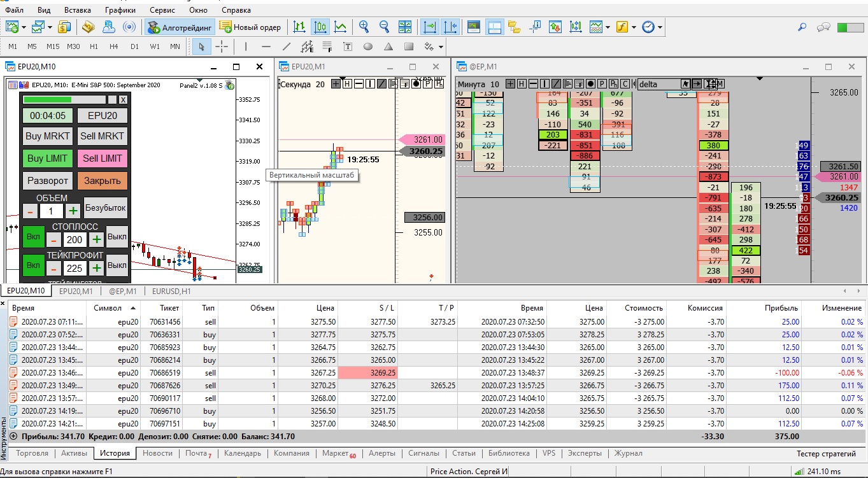Turn stop loss on with Вкл
This screenshot has width=868, height=478.
coord(34,237)
